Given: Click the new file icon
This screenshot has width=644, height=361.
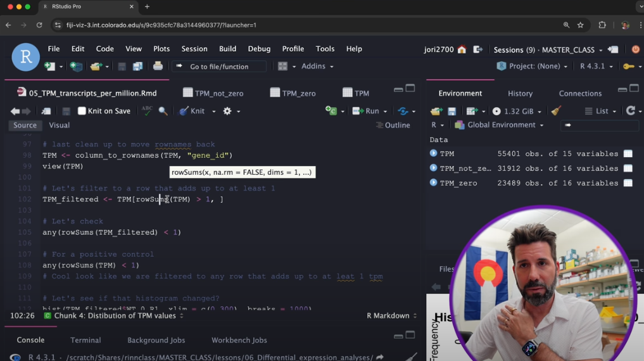Looking at the screenshot, I should (x=49, y=66).
